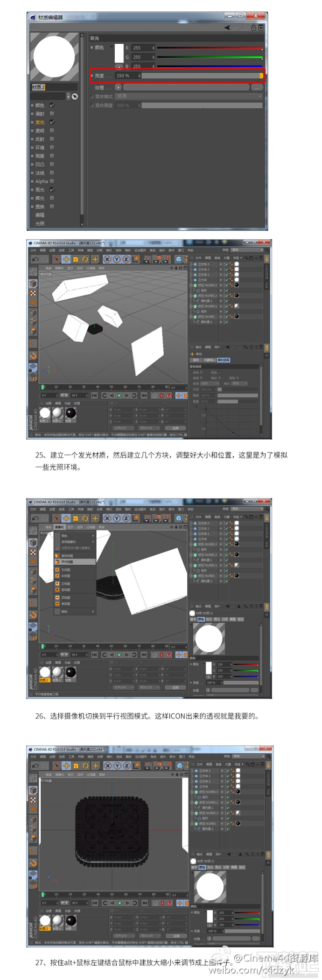The width and height of the screenshot is (322, 980).
Task: Open the 光照 entry in Material Editor channel list
Action: point(40,223)
